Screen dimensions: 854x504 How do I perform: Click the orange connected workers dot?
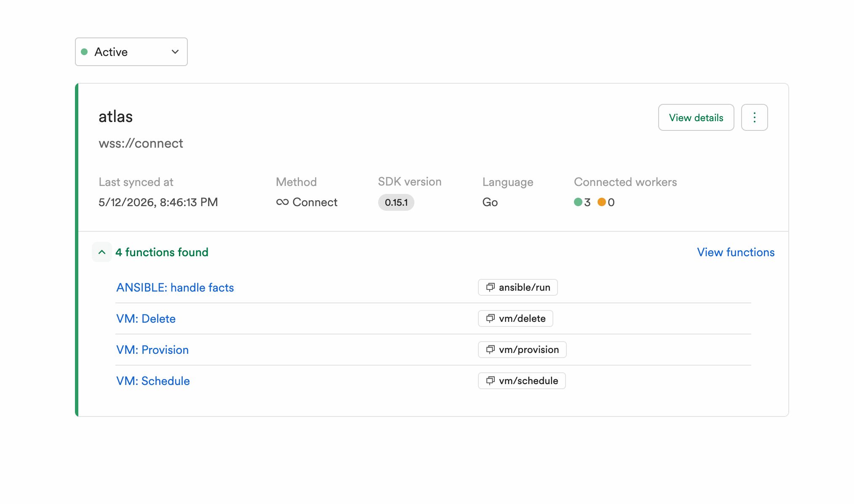pos(601,202)
